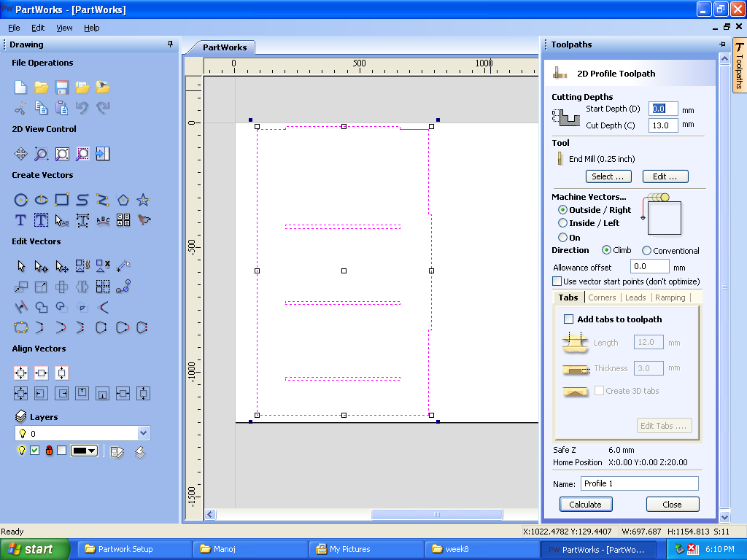Click the horizontal scrollbar thumb
747x560 pixels.
[436, 514]
